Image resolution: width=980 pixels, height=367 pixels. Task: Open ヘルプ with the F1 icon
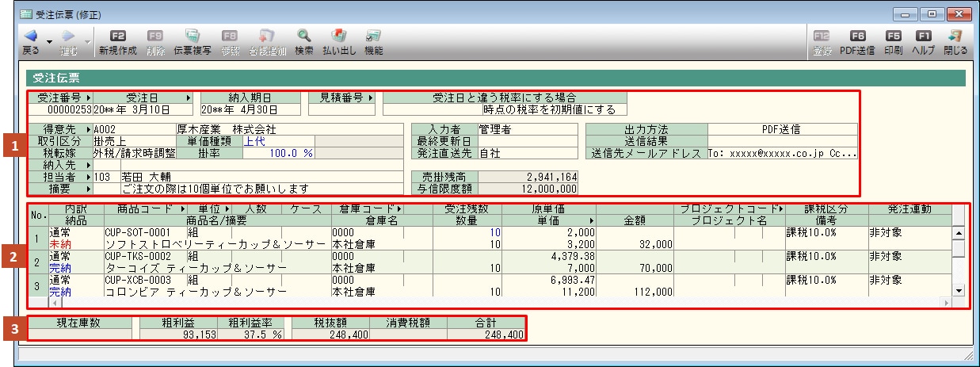[x=923, y=36]
